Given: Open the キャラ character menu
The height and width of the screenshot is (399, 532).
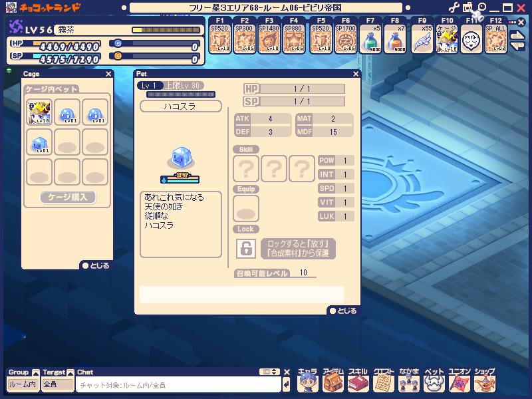Looking at the screenshot, I should (x=307, y=380).
